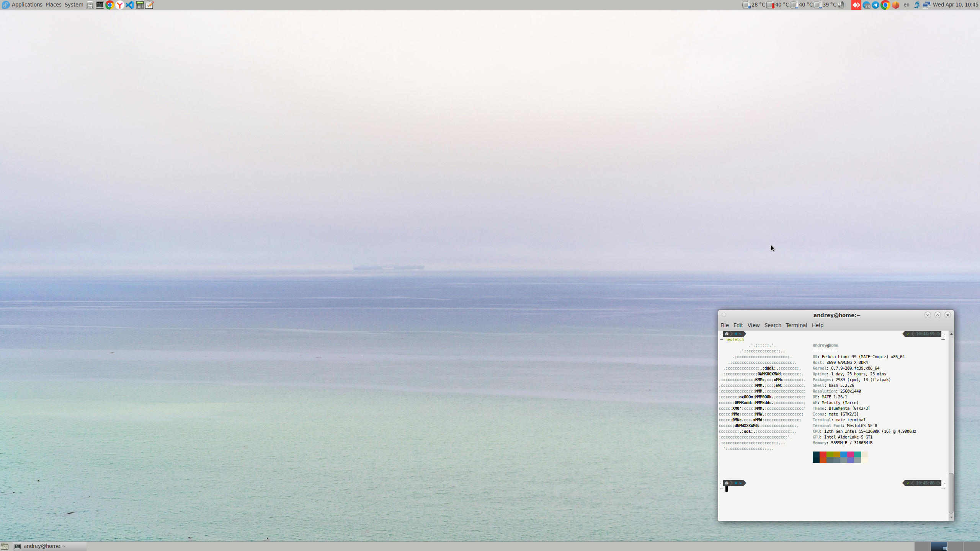Expand the Places menu

[x=53, y=5]
